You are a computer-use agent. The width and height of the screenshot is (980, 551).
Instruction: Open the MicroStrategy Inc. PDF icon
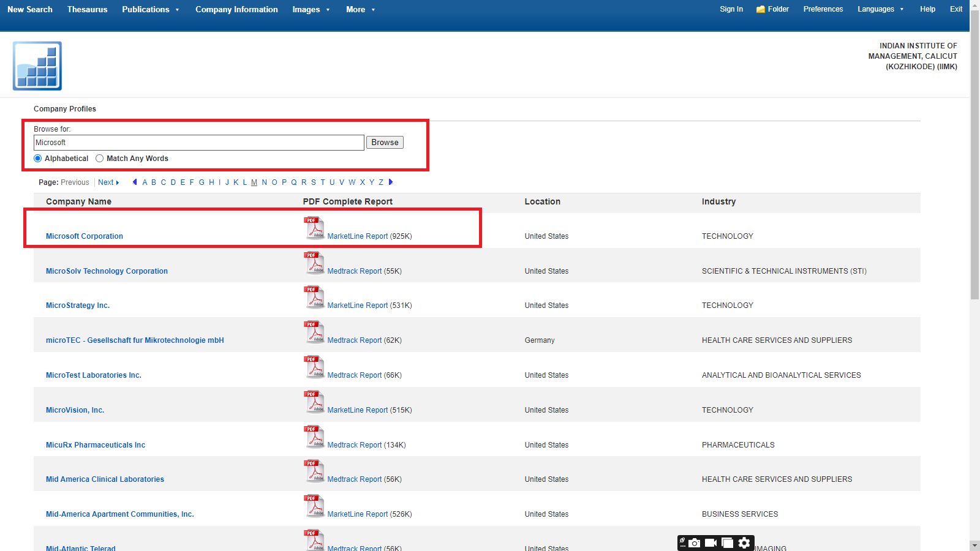[314, 298]
